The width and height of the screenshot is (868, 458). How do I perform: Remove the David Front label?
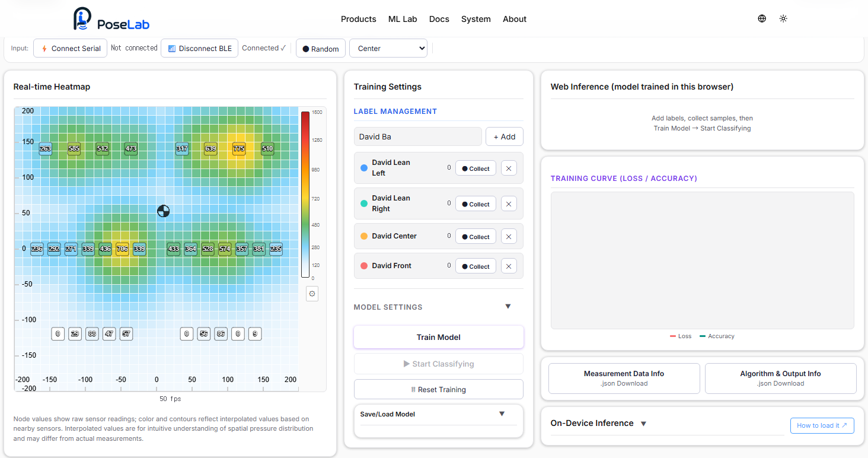click(x=509, y=266)
